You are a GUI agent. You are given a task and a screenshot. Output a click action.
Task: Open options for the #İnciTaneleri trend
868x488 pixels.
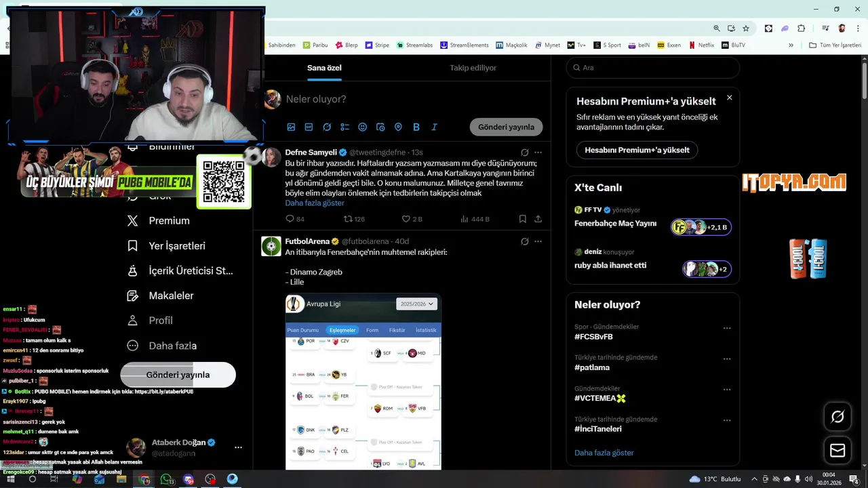(727, 420)
